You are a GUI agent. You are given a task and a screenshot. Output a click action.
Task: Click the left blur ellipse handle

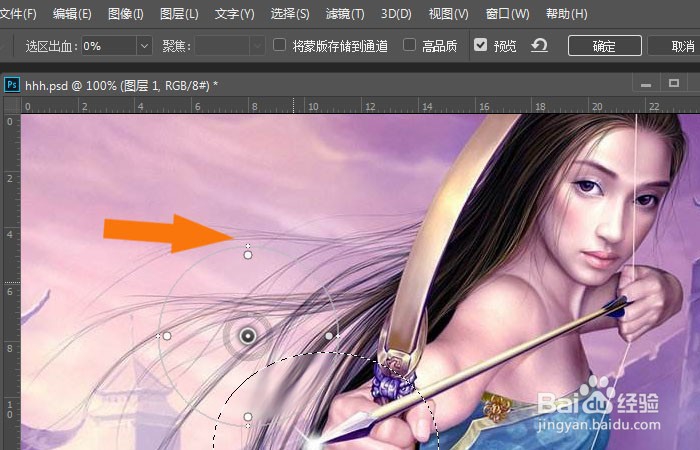coord(167,336)
